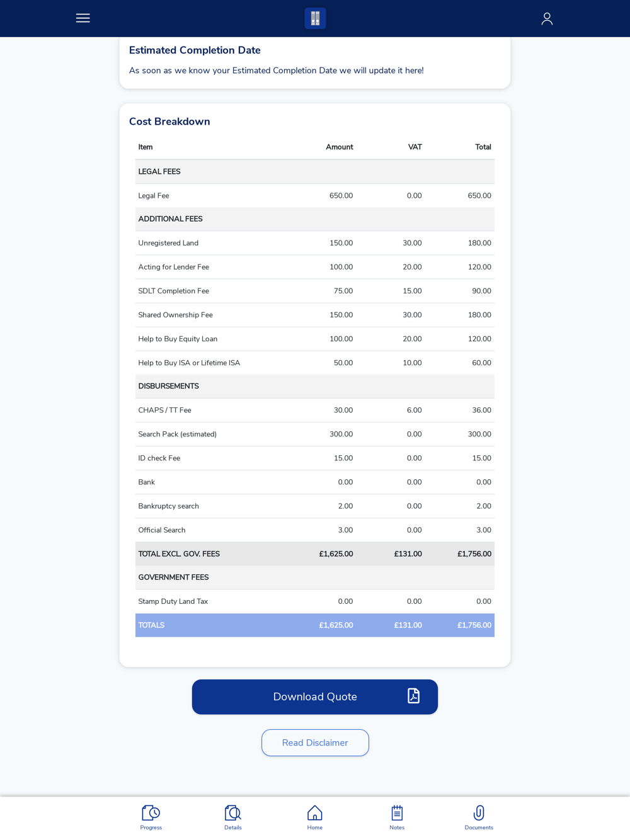Open the Notes notepad icon

(x=397, y=812)
